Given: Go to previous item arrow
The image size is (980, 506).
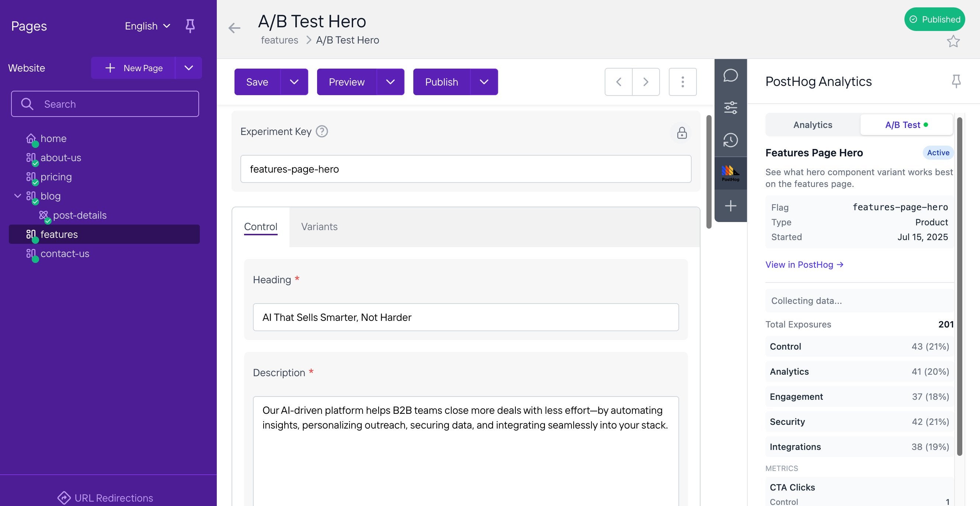Looking at the screenshot, I should pos(619,82).
